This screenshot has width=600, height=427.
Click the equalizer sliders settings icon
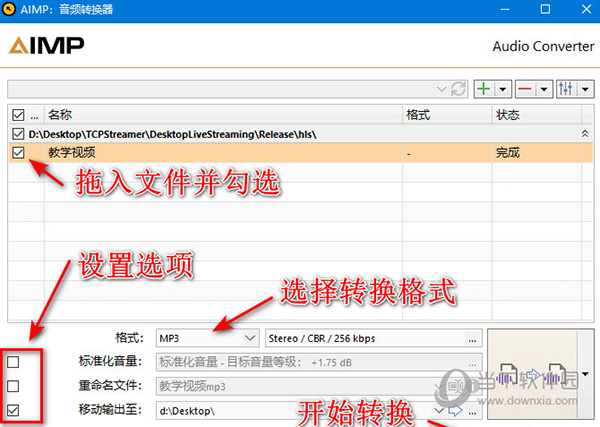[x=566, y=89]
